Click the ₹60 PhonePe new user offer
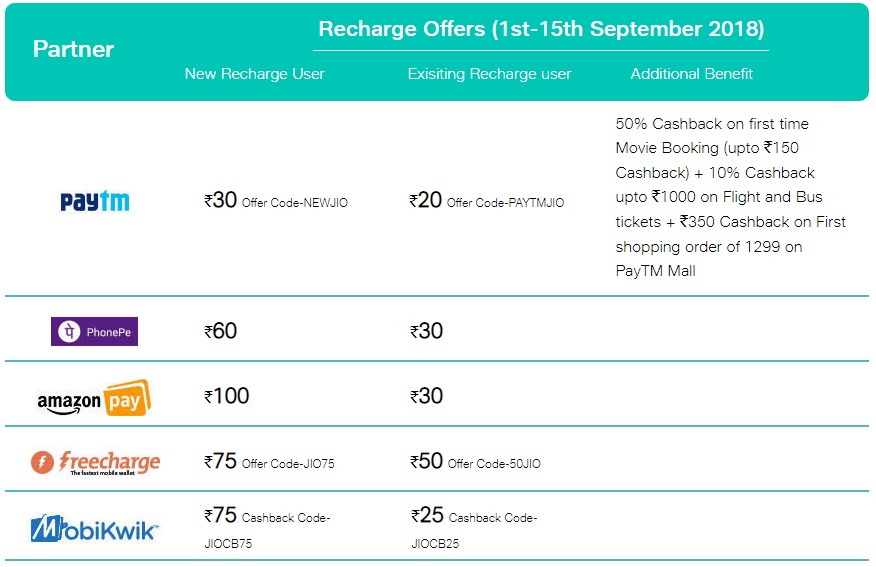Screen dimensions: 876x567 click(x=220, y=331)
